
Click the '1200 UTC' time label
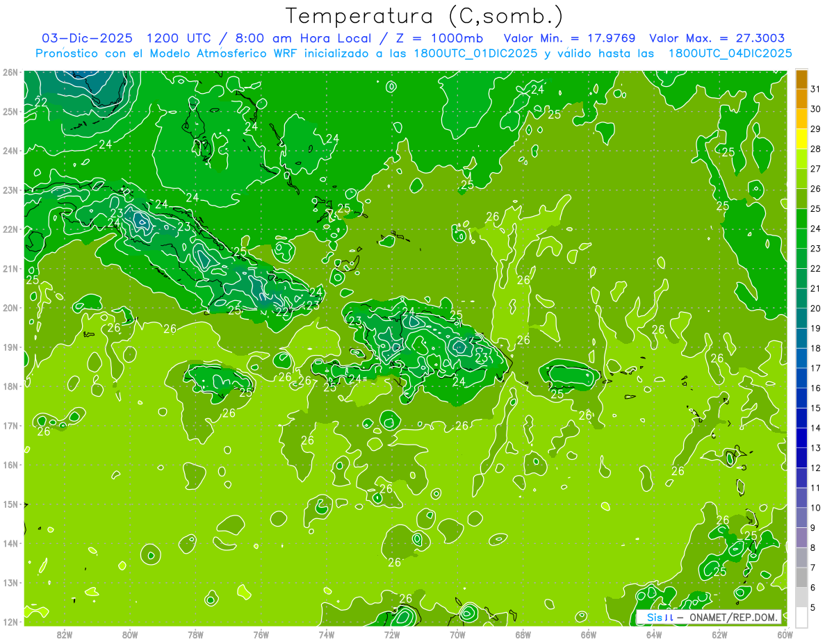point(179,38)
